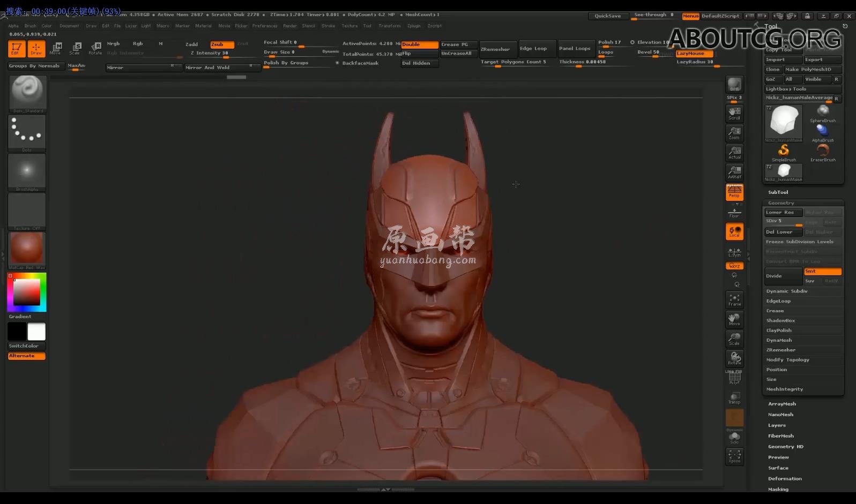Click the right-shelf Rotate view icon
Image resolution: width=856 pixels, height=504 pixels.
coord(734,358)
